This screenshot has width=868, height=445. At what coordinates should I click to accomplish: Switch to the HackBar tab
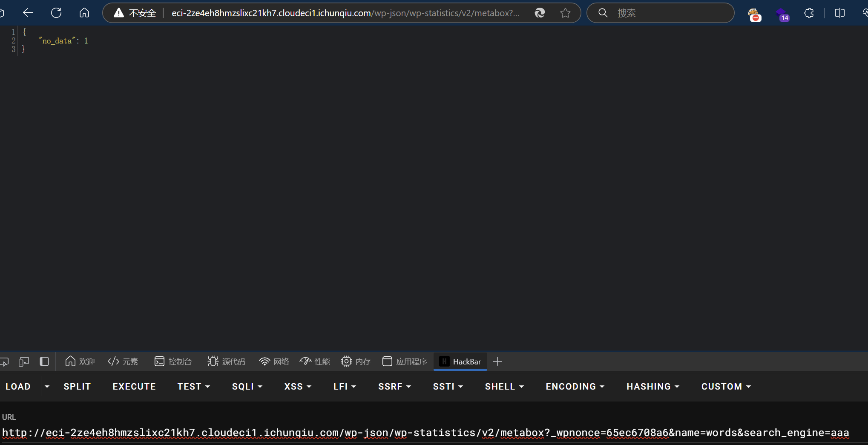pyautogui.click(x=460, y=362)
